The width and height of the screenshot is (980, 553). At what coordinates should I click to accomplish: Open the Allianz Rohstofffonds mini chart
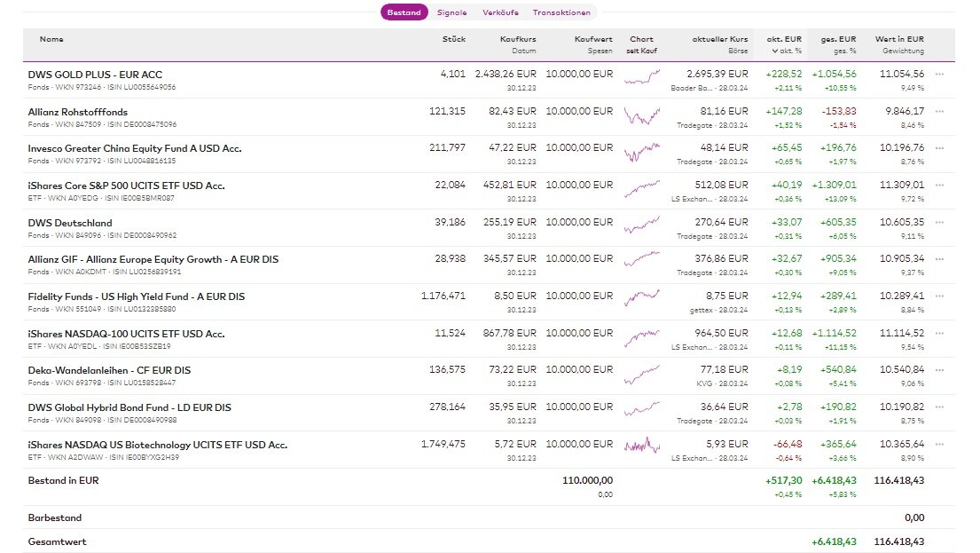click(641, 115)
